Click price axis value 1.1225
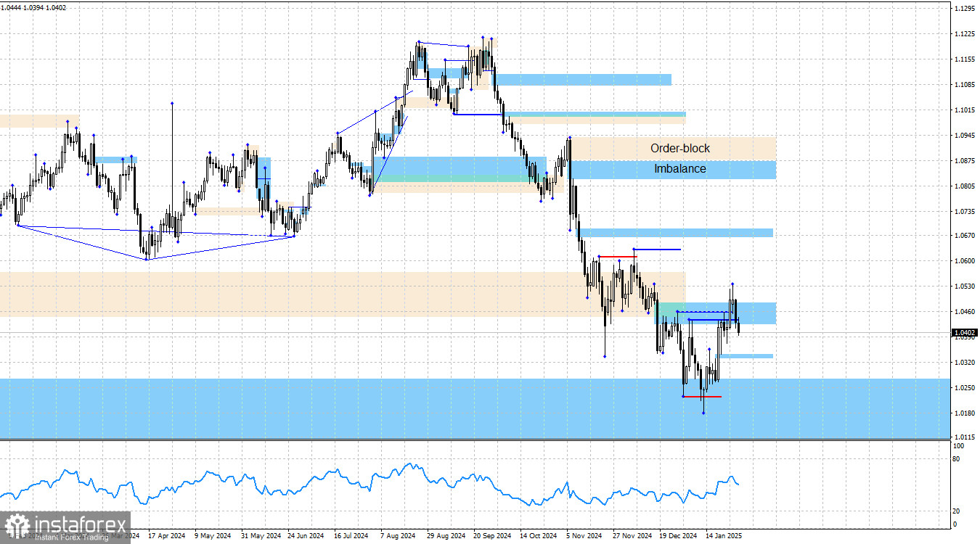Image resolution: width=980 pixels, height=544 pixels. pos(965,34)
